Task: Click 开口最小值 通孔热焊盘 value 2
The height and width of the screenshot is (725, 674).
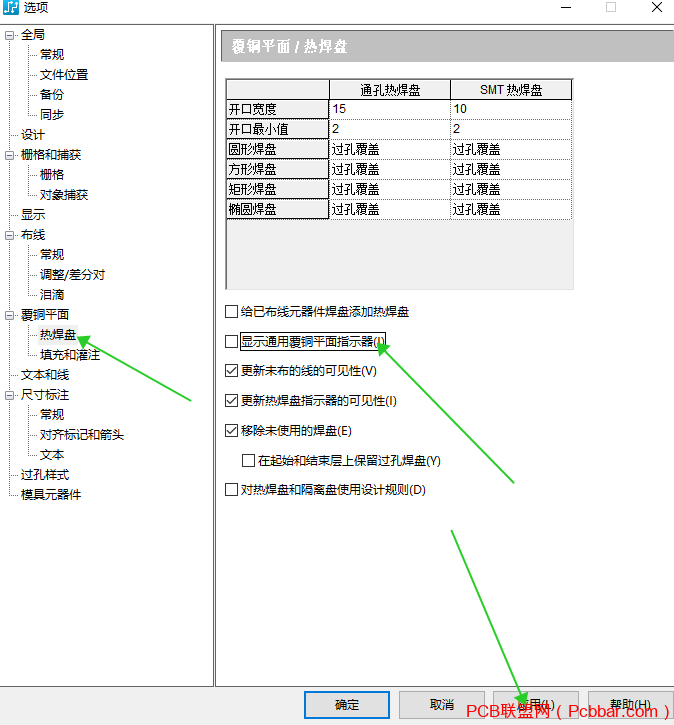Action: coord(390,129)
